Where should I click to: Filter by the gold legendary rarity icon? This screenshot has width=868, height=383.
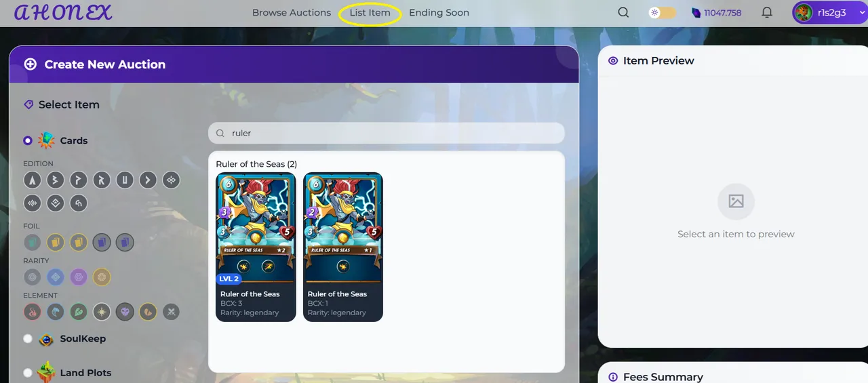[x=102, y=277]
